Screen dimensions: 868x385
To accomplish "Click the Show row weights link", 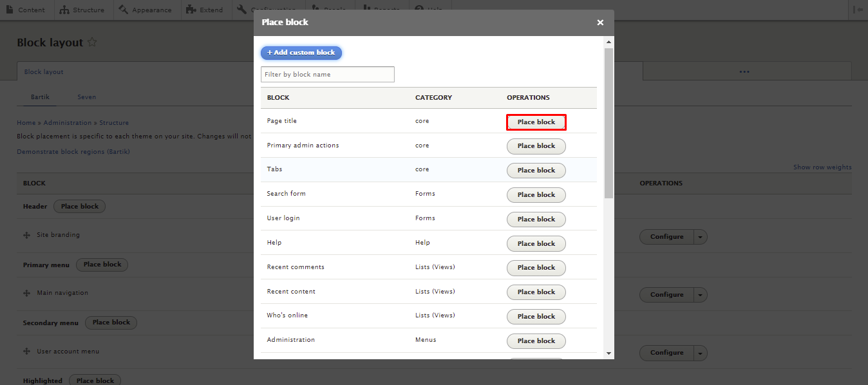I will tap(822, 167).
